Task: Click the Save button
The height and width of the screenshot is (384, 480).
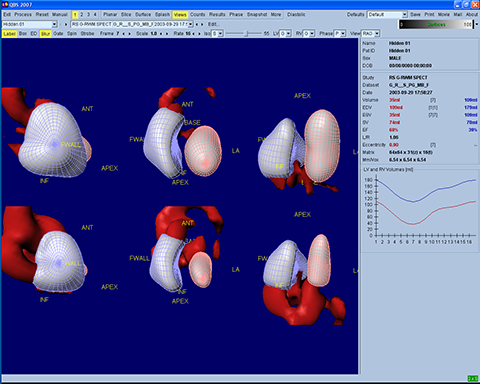Action: (415, 15)
